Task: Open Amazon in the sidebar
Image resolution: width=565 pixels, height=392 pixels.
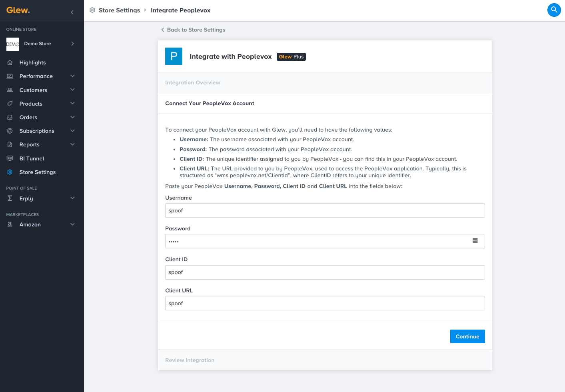Action: click(30, 224)
